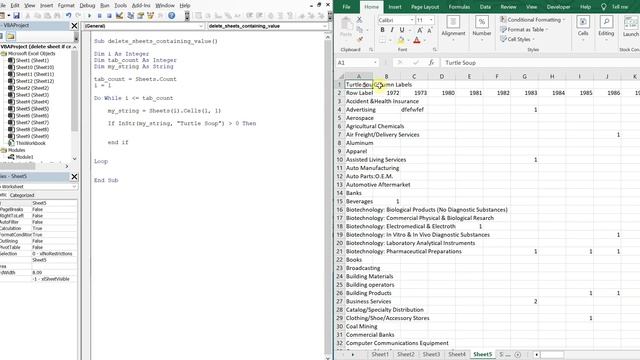Screen dimensions: 640x360
Task: Pause macro with the Break icon
Action: point(100,16)
